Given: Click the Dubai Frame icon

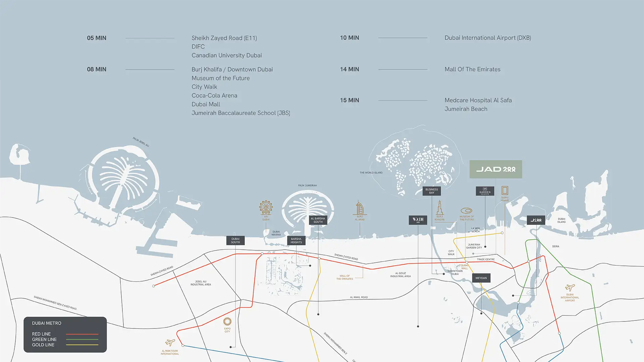Looking at the screenshot, I should pyautogui.click(x=505, y=190).
